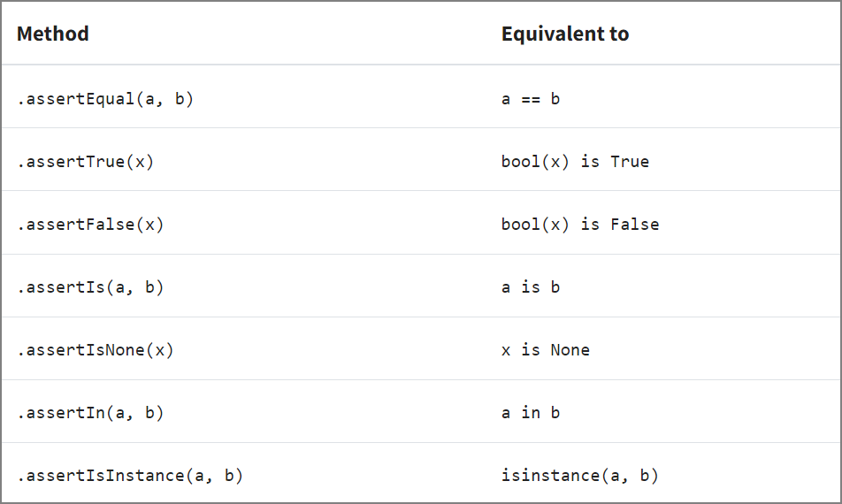
Task: Click the Method column header
Action: coord(53,34)
